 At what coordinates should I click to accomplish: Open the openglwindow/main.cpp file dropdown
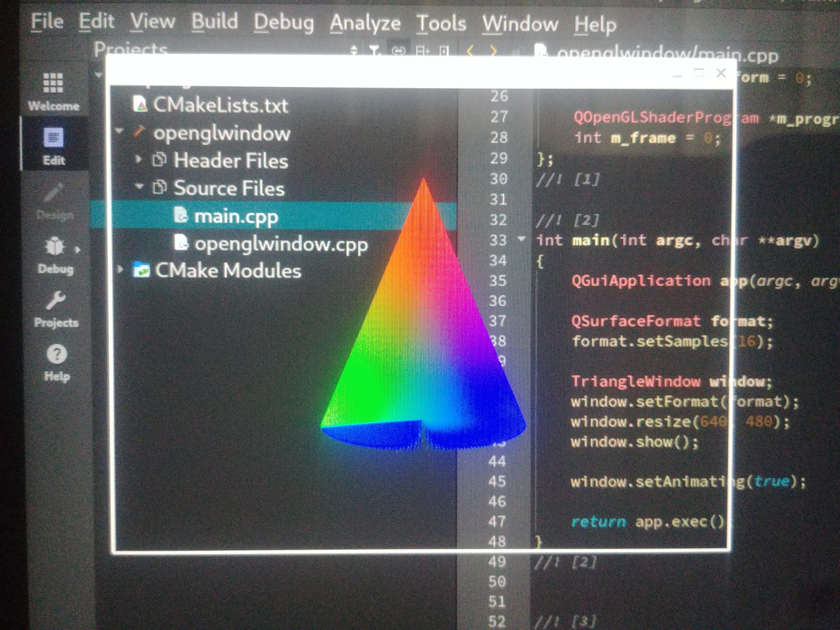click(x=667, y=55)
